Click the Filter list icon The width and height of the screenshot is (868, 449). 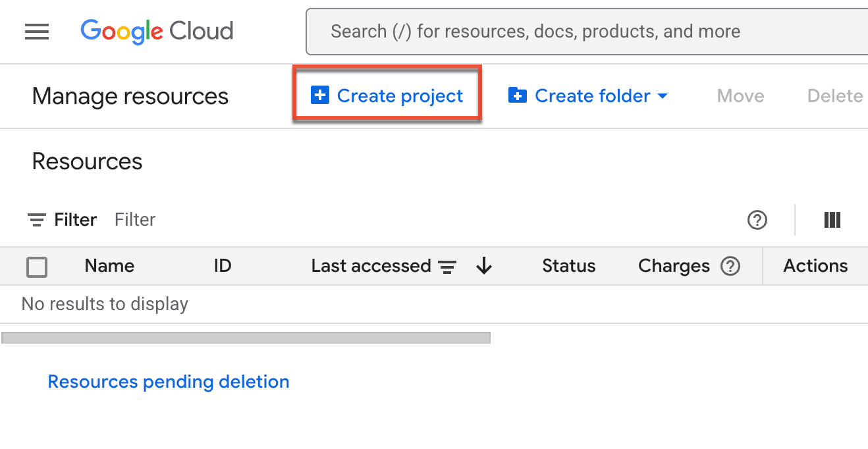pos(37,220)
